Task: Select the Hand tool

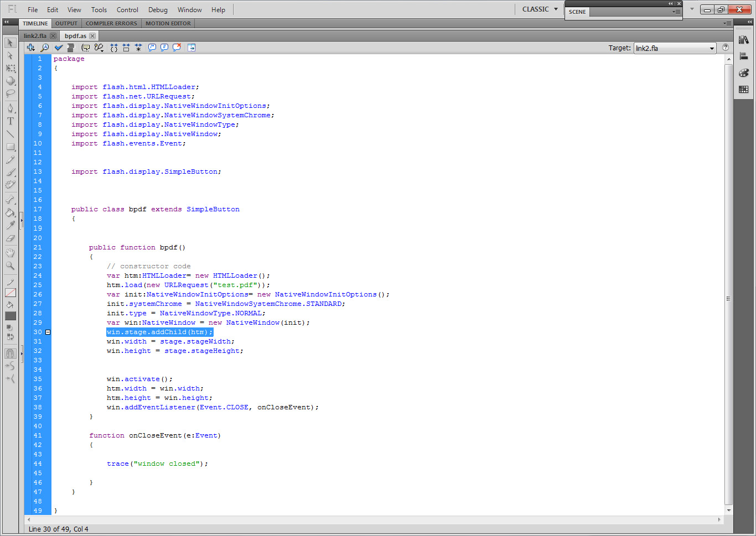Action: pos(10,253)
